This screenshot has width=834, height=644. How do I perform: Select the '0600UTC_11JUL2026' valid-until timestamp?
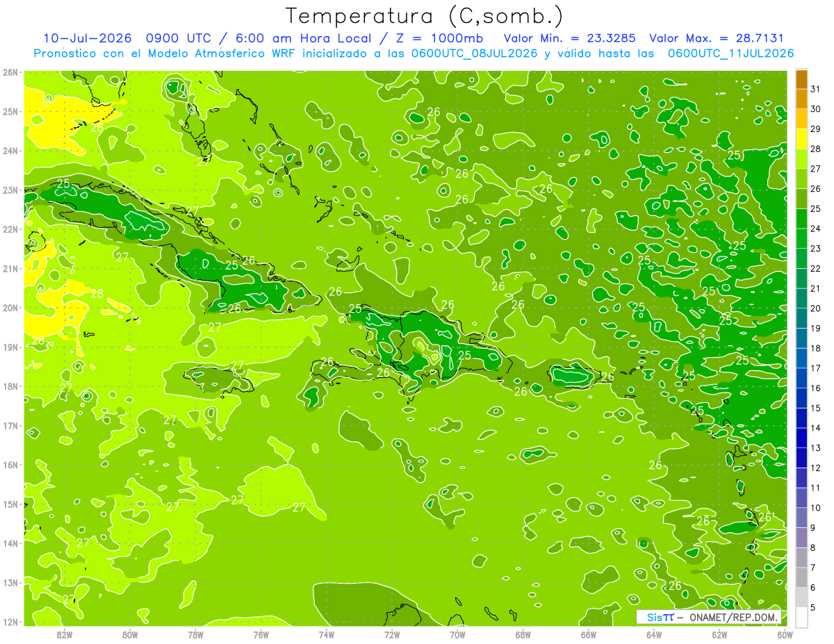730,53
